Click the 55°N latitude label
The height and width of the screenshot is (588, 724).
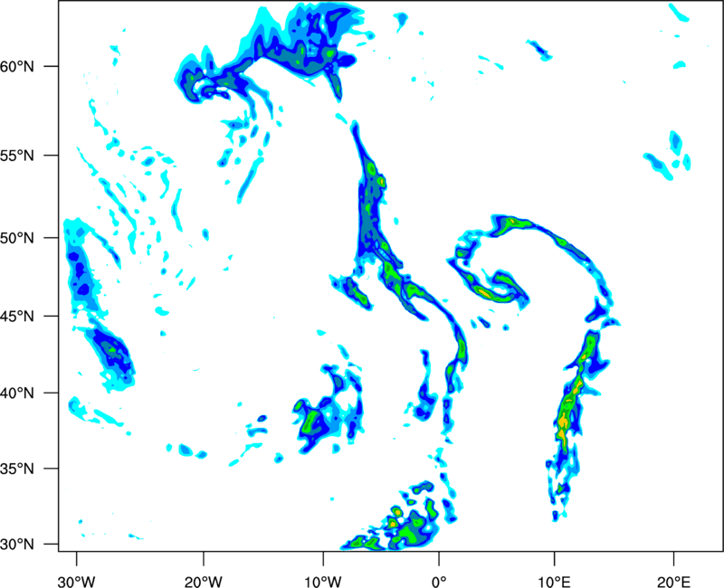17,156
